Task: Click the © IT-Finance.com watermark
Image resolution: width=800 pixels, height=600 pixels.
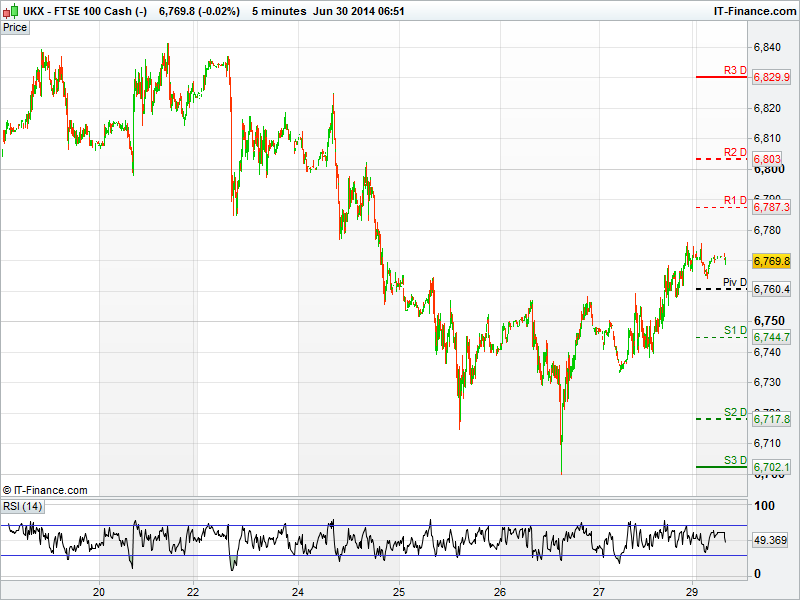Action: click(x=45, y=490)
